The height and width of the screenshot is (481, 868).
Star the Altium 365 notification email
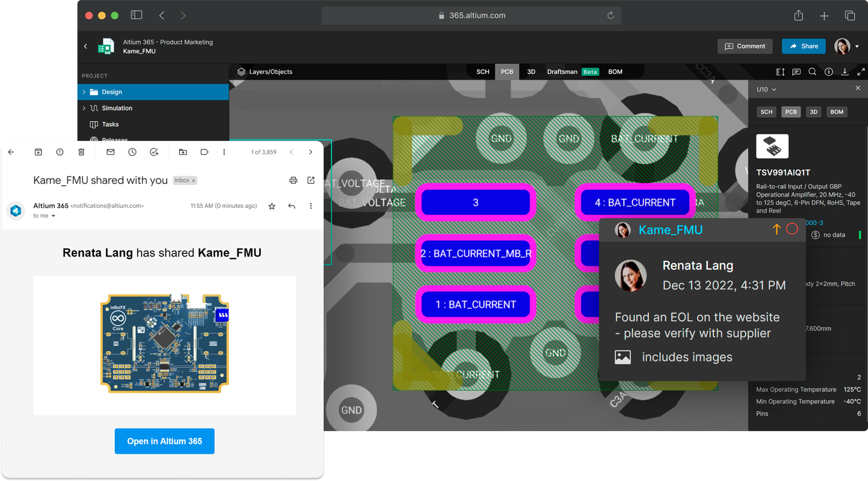tap(272, 206)
